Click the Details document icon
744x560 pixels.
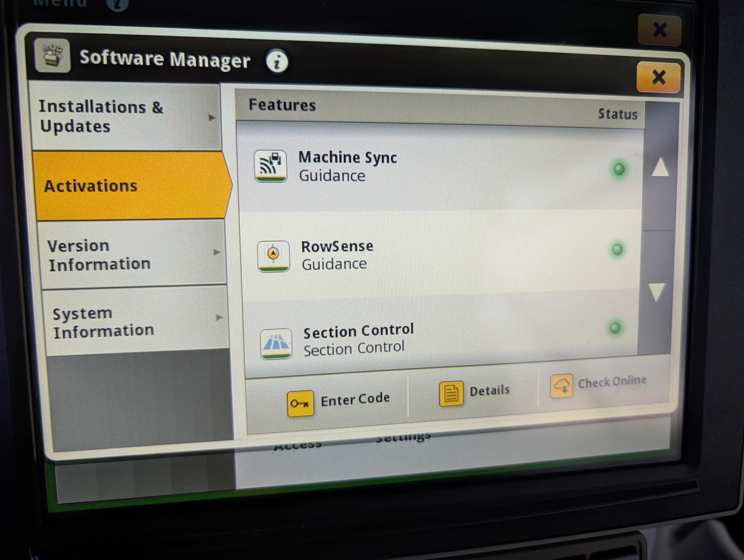(451, 393)
